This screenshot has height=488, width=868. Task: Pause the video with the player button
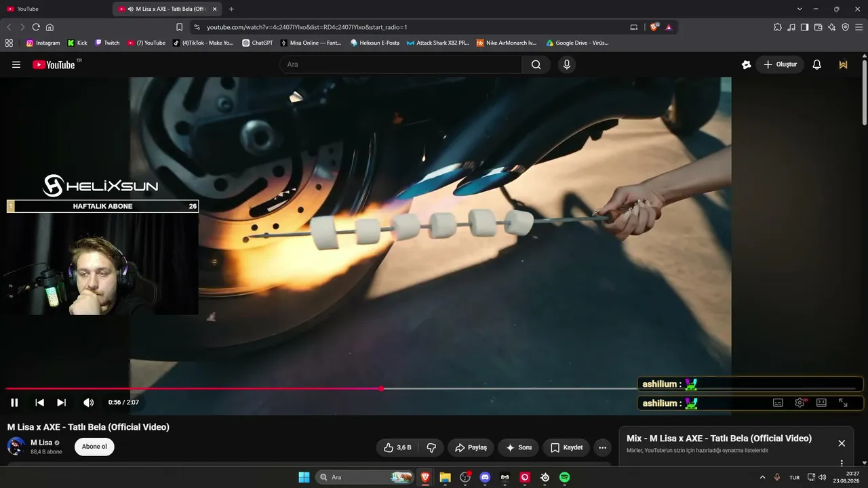click(14, 403)
